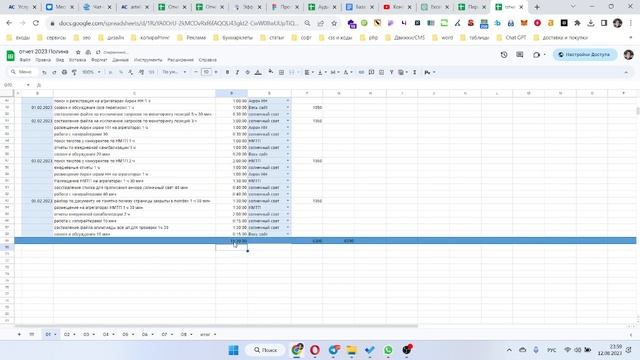Open dropdown arrow on sheet tab 01
640x360 pixels.
click(55, 335)
